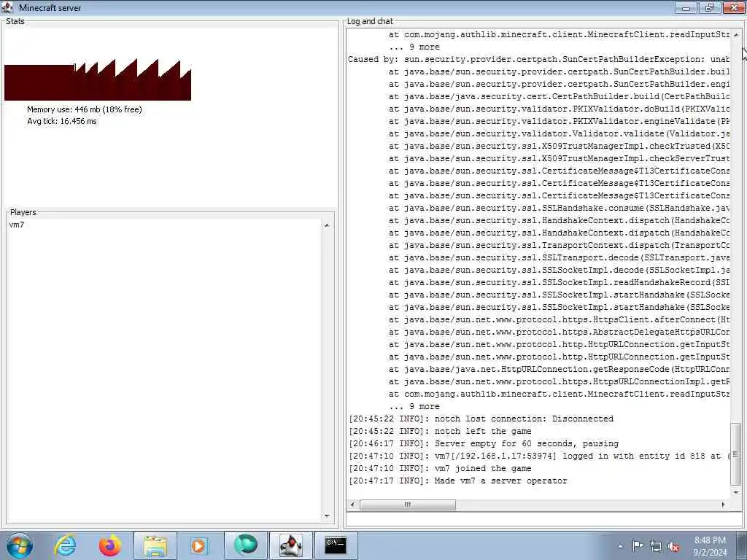Screen dimensions: 747x560
Task: Open Action Center flag icon in tray
Action: click(x=638, y=546)
